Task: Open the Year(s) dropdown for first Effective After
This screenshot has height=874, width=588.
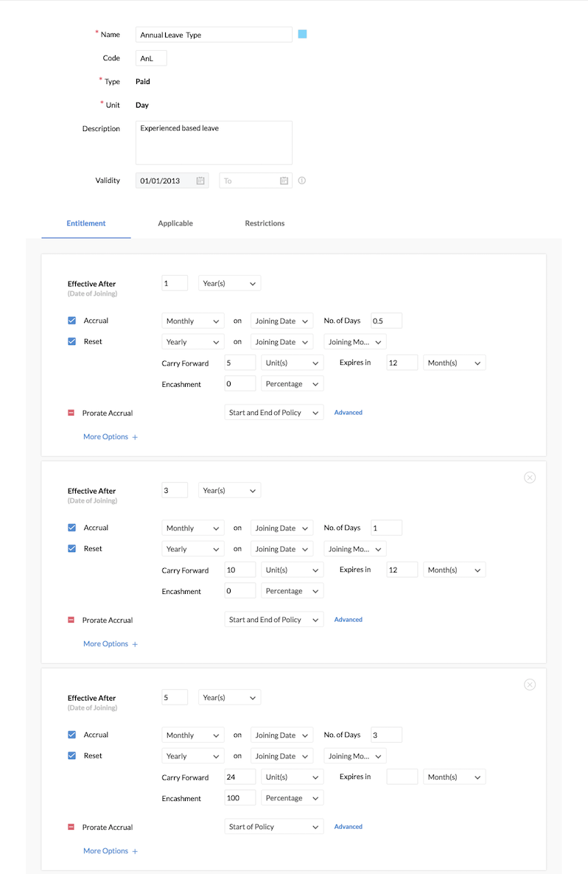Action: click(230, 283)
